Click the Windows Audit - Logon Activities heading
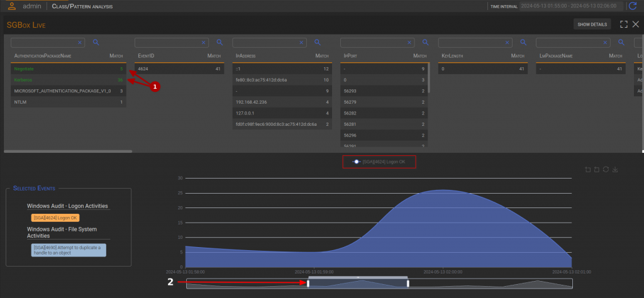Viewport: 644px width, 298px height. pos(67,206)
